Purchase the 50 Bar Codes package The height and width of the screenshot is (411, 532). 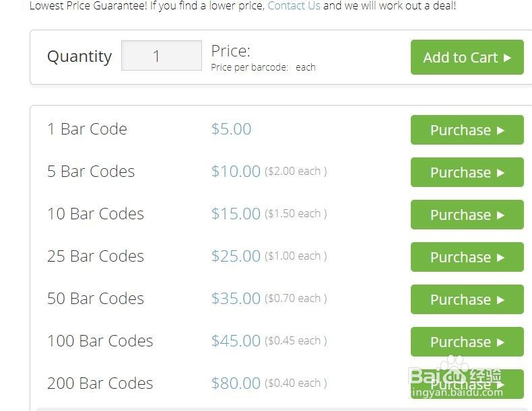467,299
